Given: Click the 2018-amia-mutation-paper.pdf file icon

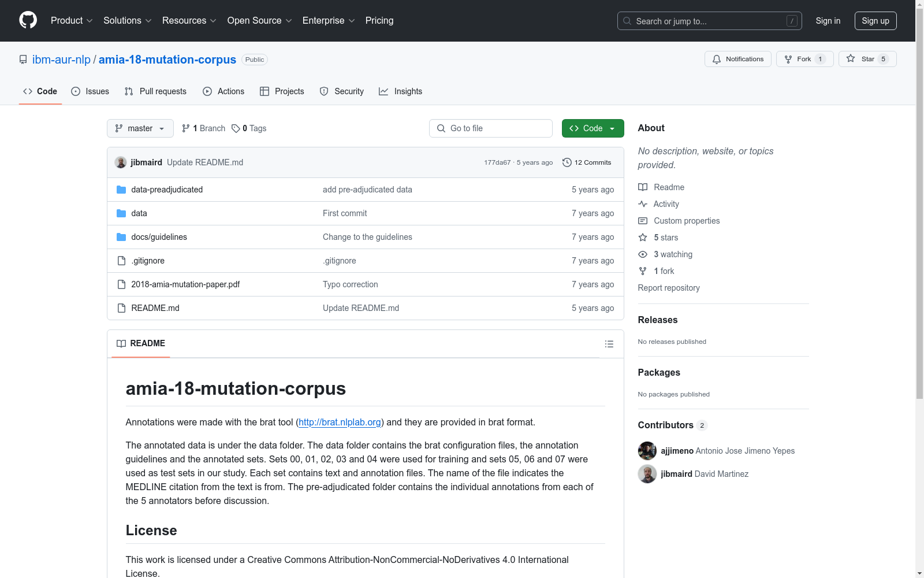Looking at the screenshot, I should pyautogui.click(x=121, y=284).
